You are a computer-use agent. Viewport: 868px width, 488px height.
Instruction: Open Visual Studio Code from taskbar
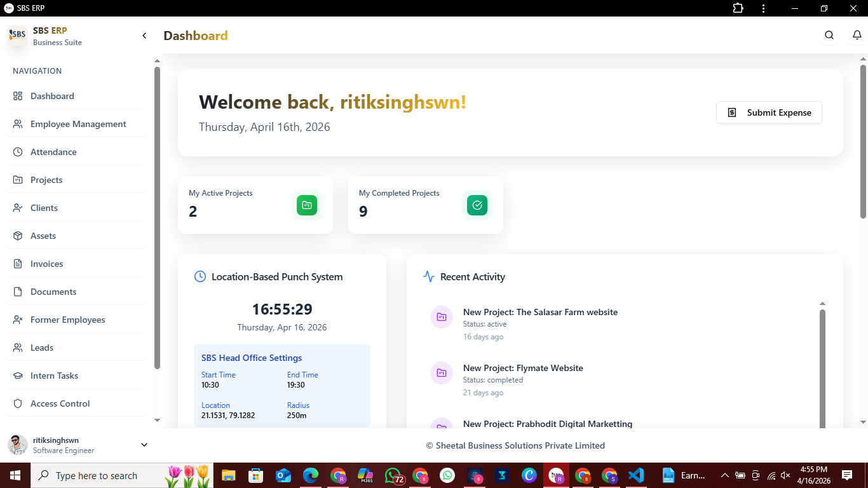coord(636,475)
